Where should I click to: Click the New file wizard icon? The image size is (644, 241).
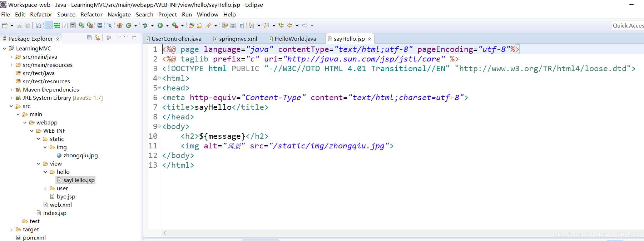tap(5, 25)
